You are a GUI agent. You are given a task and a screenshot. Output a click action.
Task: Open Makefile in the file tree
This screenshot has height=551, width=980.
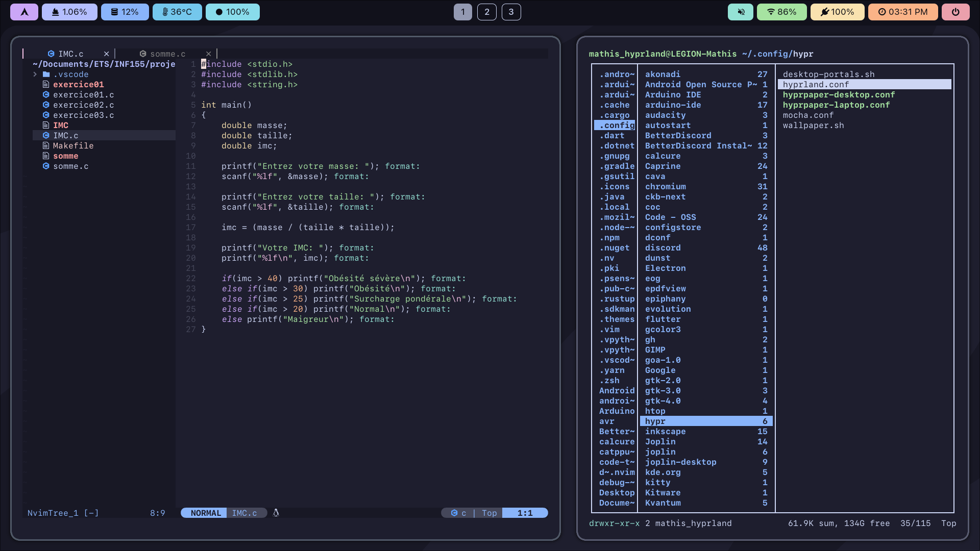pos(73,145)
